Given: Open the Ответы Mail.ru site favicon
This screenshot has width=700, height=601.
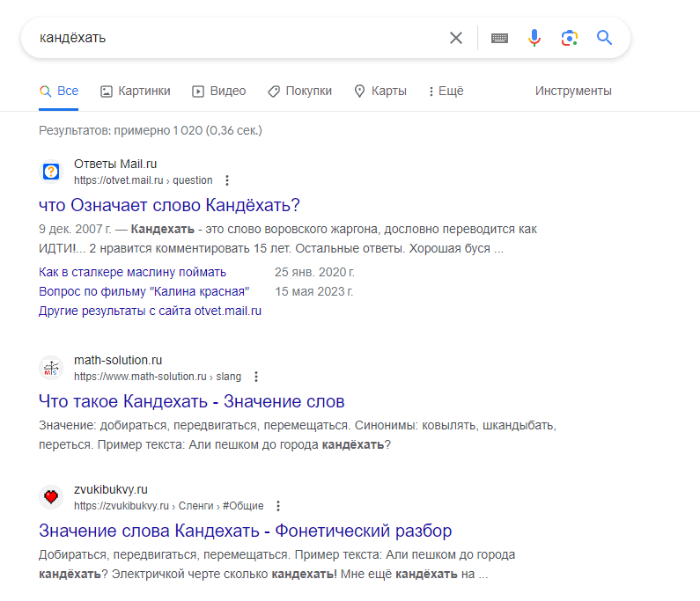Looking at the screenshot, I should (52, 172).
